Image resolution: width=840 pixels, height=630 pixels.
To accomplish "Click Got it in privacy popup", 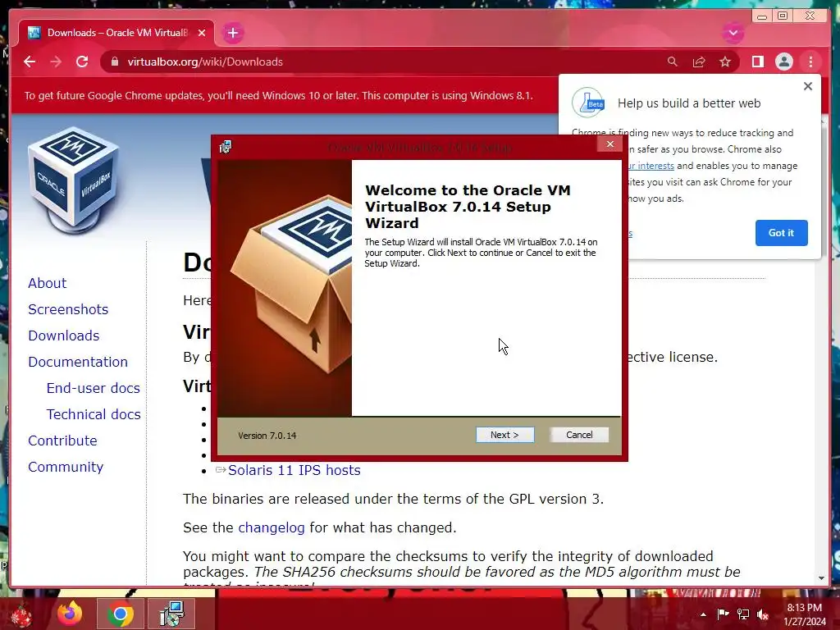I will click(781, 233).
